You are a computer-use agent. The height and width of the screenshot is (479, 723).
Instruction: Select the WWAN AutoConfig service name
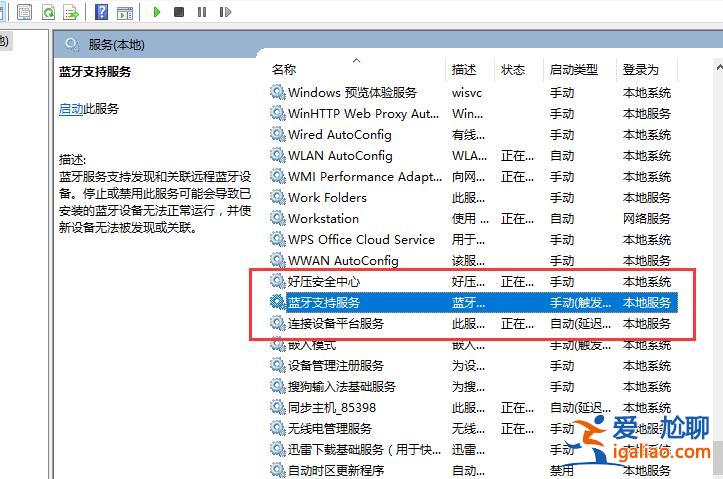click(x=344, y=260)
